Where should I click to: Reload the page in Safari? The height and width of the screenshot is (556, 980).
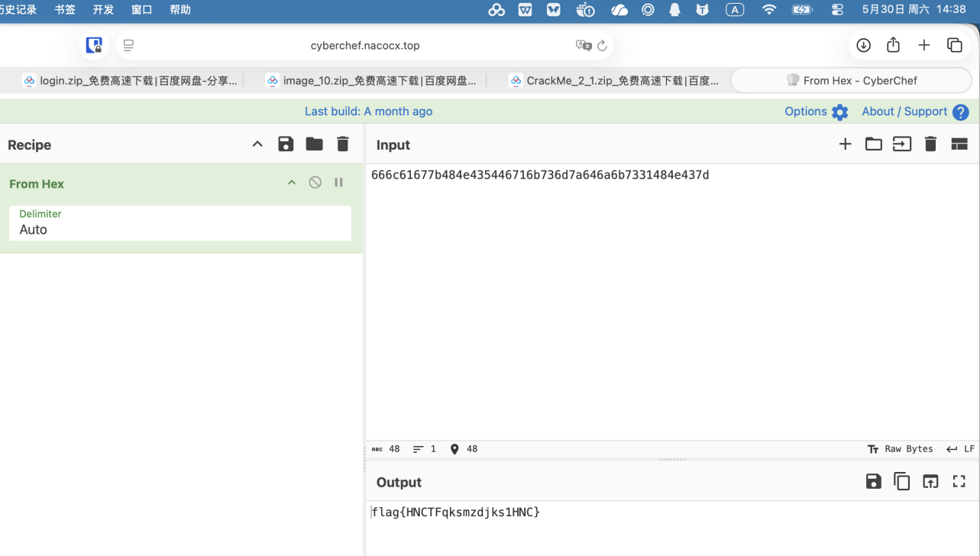pyautogui.click(x=602, y=46)
